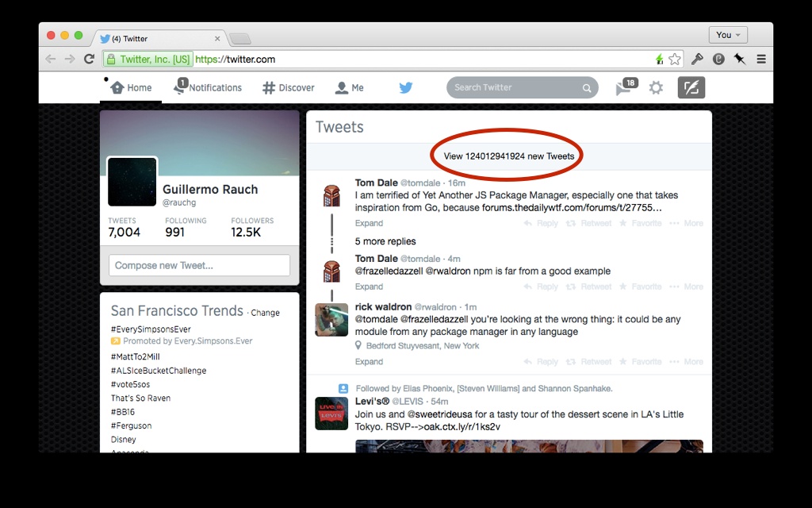Click the Twitter bird logo in navbar
The height and width of the screenshot is (508, 812).
[x=406, y=88]
